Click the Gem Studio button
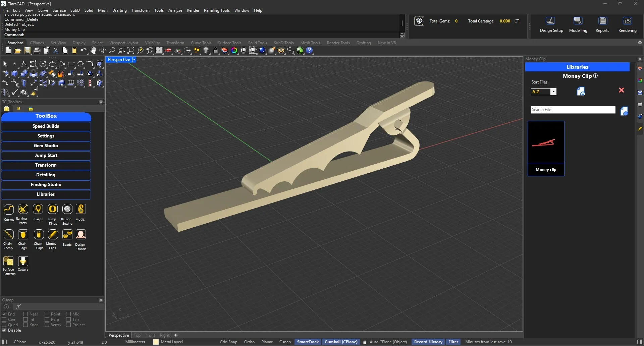The width and height of the screenshot is (644, 346). tap(46, 146)
